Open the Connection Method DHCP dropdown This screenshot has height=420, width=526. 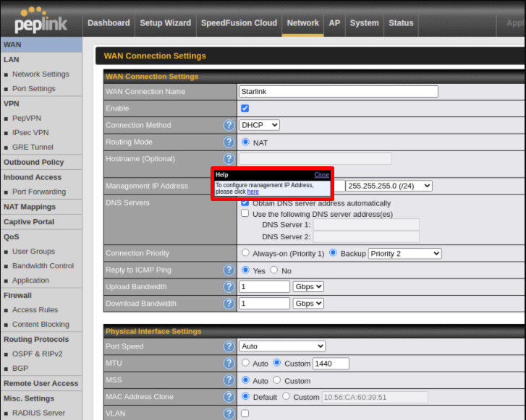tap(259, 125)
